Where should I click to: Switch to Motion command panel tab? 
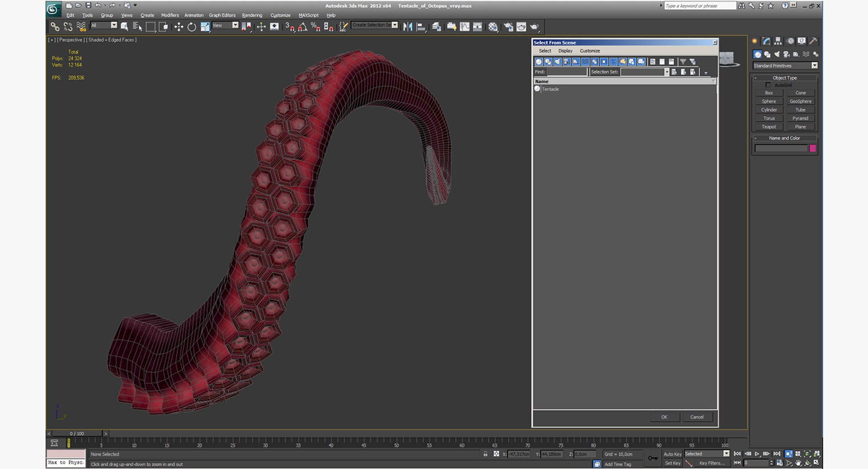pos(790,41)
